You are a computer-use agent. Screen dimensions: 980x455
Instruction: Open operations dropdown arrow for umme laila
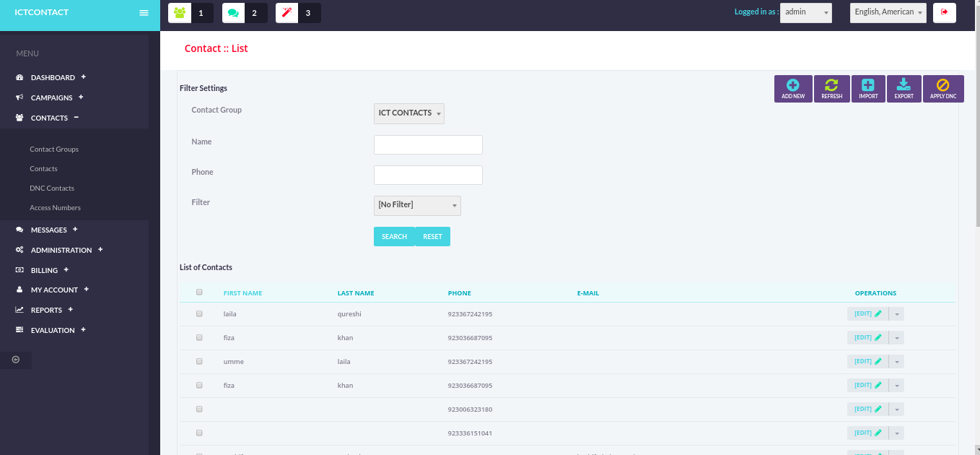click(x=896, y=362)
